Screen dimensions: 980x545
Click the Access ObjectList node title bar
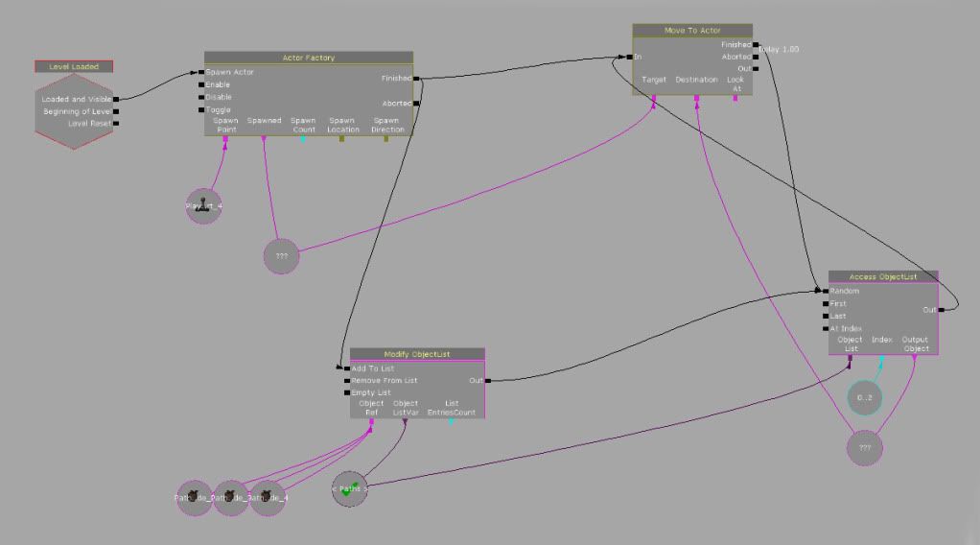coord(883,276)
